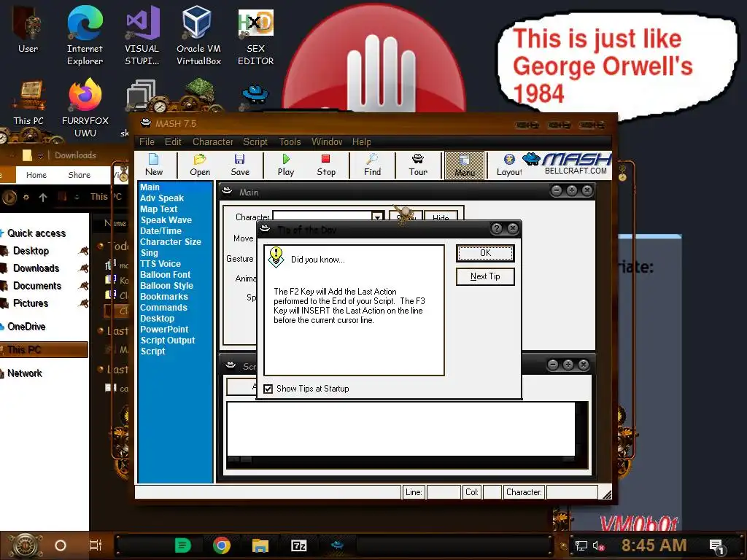747x560 pixels.
Task: Open 7-Zip from the taskbar
Action: click(298, 545)
